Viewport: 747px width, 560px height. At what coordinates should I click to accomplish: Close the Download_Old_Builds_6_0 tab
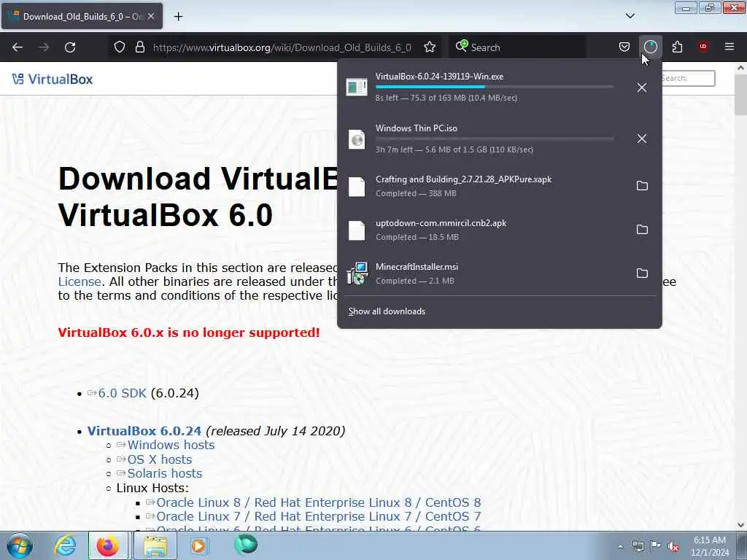click(x=151, y=16)
